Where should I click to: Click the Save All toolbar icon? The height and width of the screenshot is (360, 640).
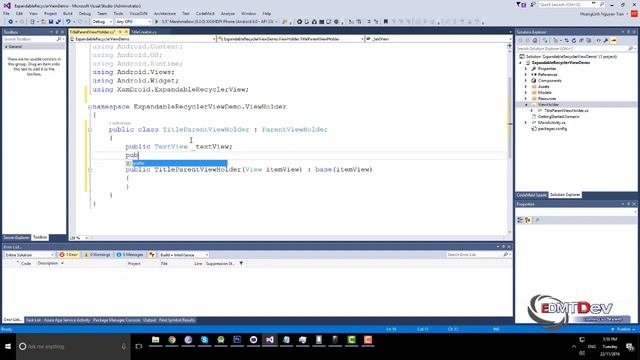58,22
